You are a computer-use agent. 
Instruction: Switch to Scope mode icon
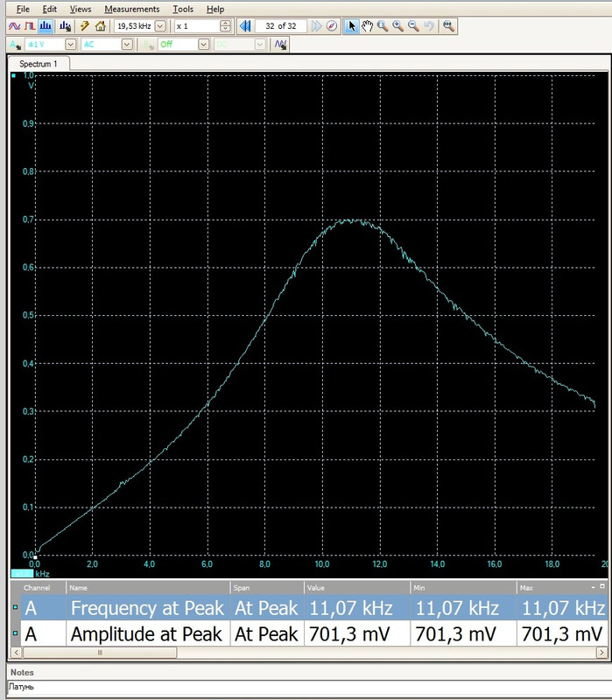14,26
